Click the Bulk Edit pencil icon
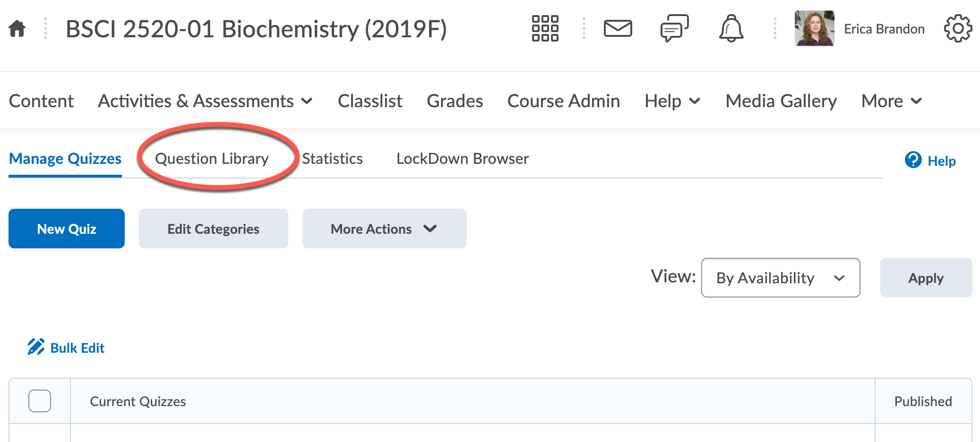The width and height of the screenshot is (980, 442). pos(36,347)
